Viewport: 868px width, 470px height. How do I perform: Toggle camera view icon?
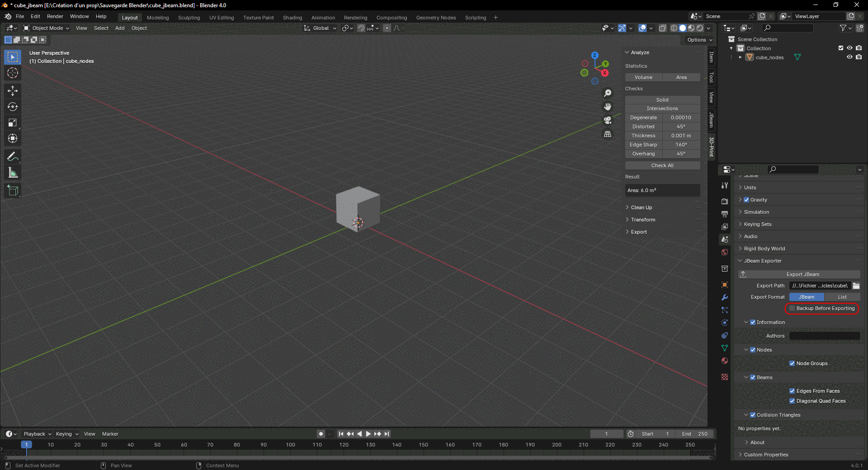coord(608,120)
